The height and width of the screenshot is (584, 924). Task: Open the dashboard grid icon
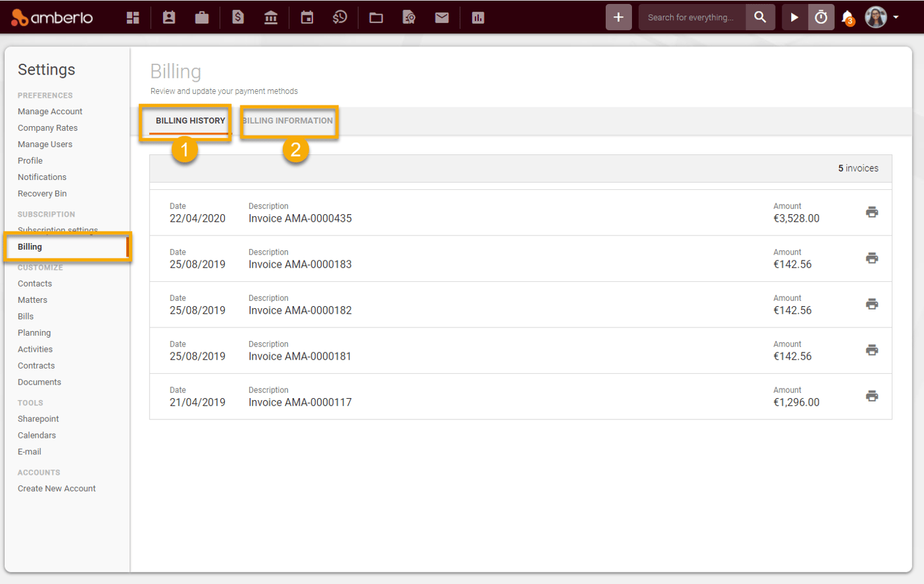point(133,17)
